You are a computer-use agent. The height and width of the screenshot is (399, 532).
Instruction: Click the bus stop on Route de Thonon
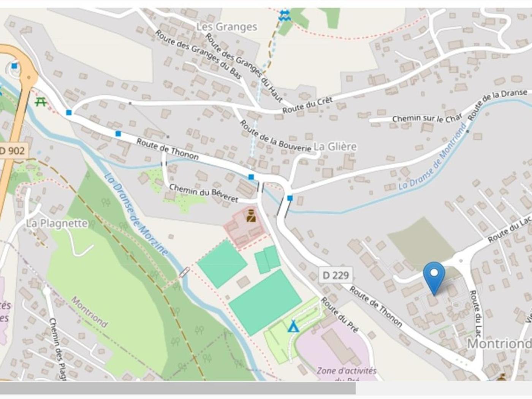[118, 134]
